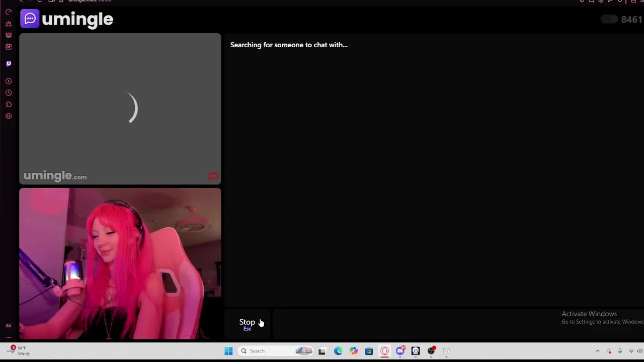Click the Searching for someone status text
The image size is (644, 362).
point(289,45)
